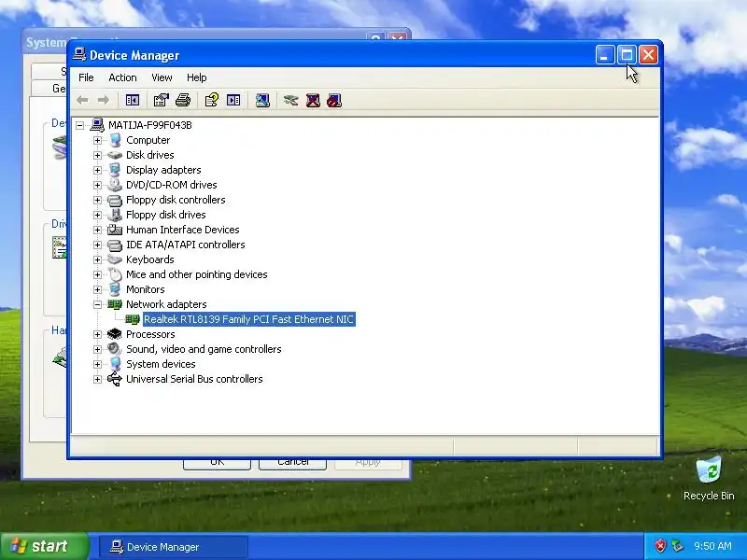This screenshot has width=747, height=560.
Task: Click the Realtek RTL8139 network card icon
Action: [x=133, y=319]
